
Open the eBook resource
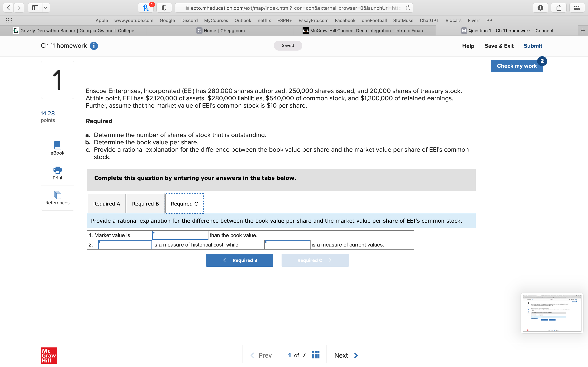[57, 148]
